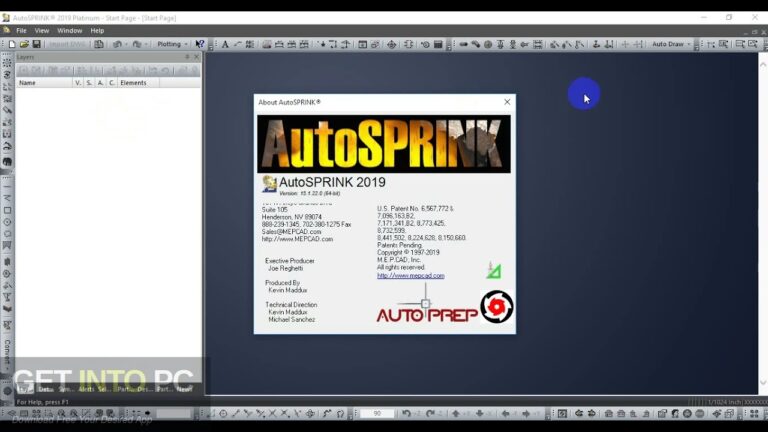Click the left arrow icon in bottom toolbar
This screenshot has width=768, height=432.
pyautogui.click(x=505, y=414)
